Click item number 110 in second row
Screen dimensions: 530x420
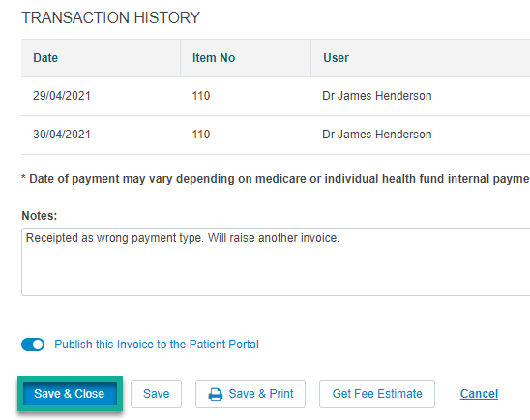(x=201, y=135)
